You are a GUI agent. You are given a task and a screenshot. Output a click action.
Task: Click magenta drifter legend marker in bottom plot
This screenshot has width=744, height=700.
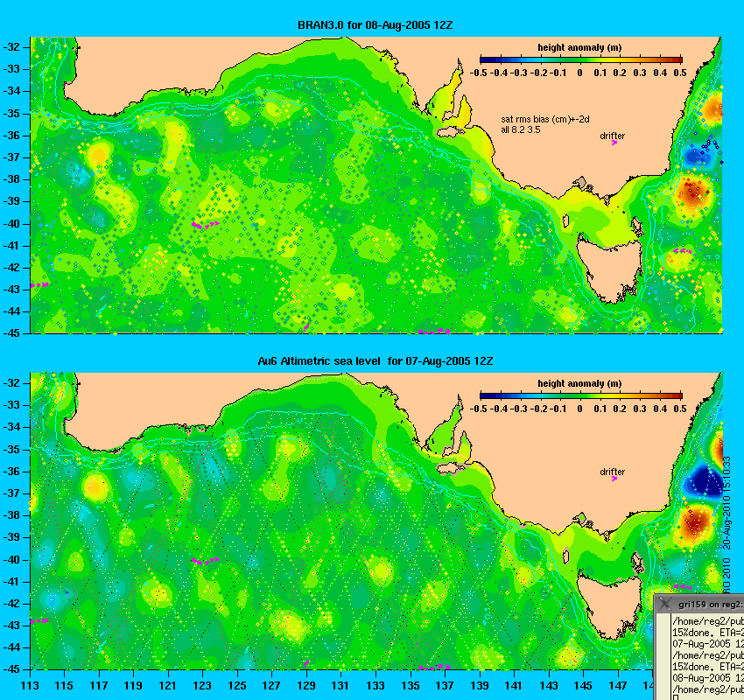(614, 479)
